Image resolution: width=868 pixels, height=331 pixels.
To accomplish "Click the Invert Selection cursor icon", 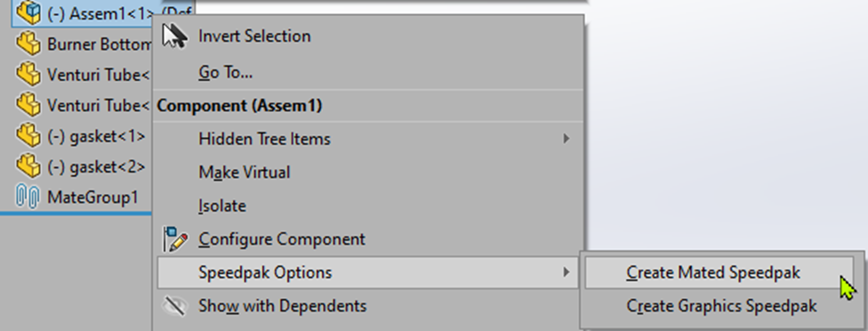I will [175, 36].
